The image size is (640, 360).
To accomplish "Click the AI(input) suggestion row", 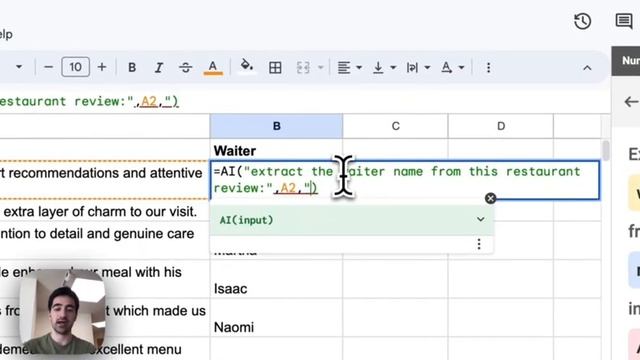I will 352,220.
